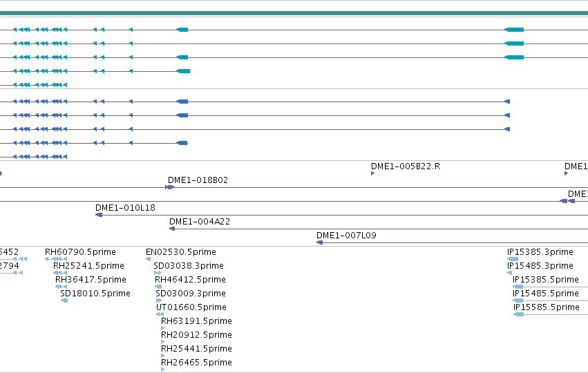Screen dimensions: 588x373
Task: Click the teal overview bar at the top
Action: pyautogui.click(x=294, y=13)
